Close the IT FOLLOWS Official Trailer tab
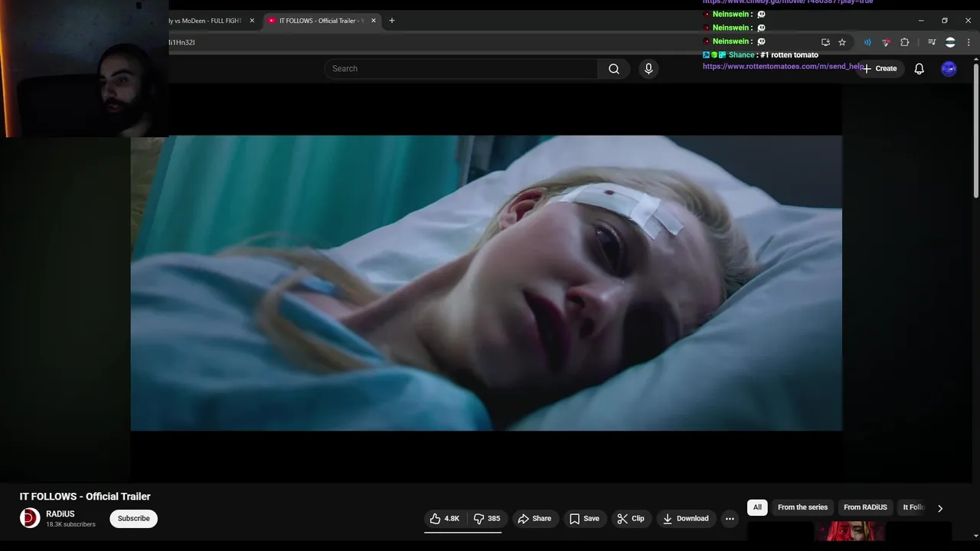The width and height of the screenshot is (980, 551). coord(374,21)
